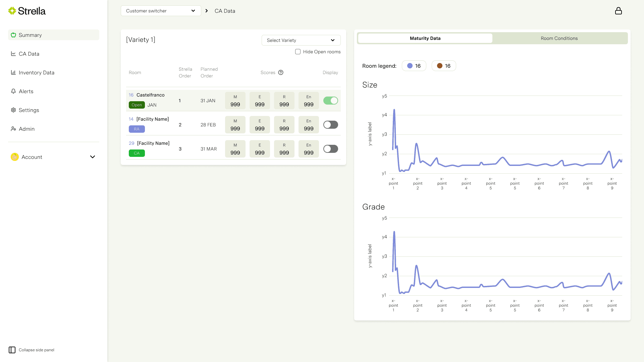Enable display toggle for room 14

(x=330, y=125)
